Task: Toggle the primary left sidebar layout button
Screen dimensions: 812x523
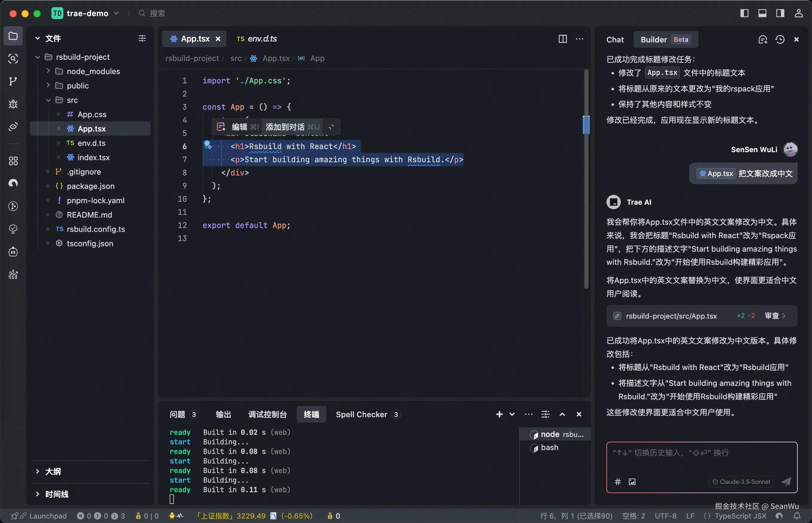Action: pos(744,13)
